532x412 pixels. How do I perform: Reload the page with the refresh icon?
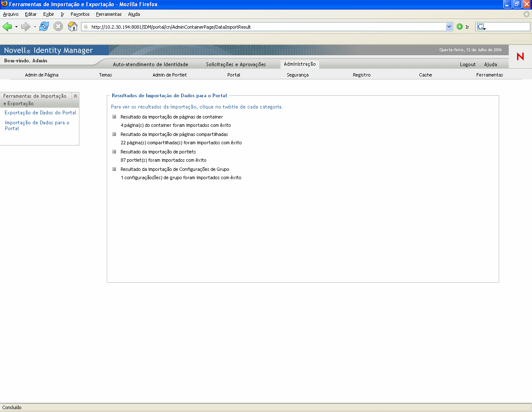(44, 27)
